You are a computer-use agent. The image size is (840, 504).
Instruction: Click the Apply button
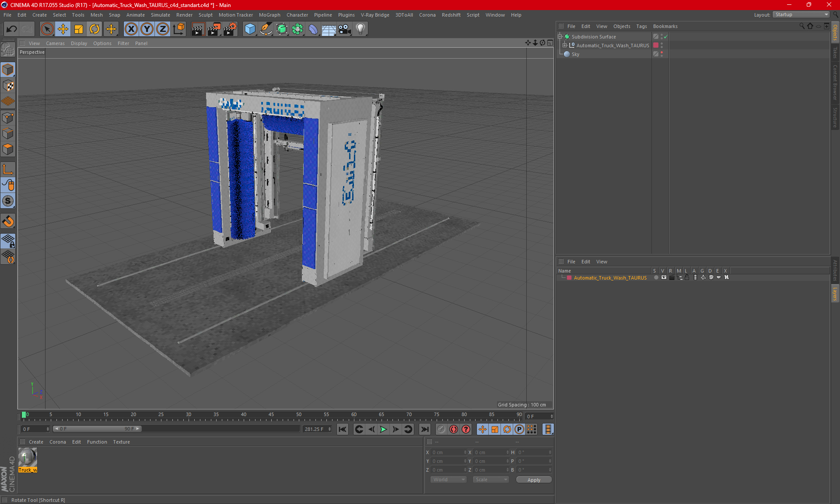pyautogui.click(x=534, y=480)
